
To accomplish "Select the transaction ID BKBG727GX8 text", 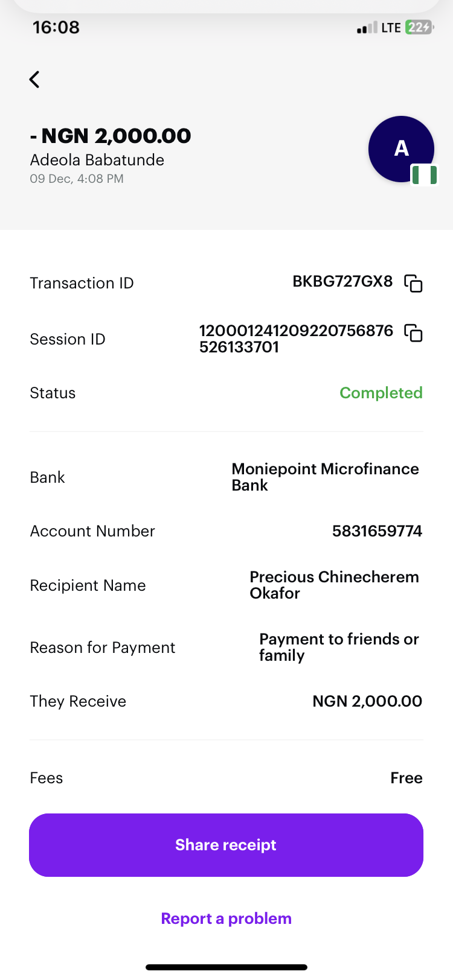I will coord(342,282).
